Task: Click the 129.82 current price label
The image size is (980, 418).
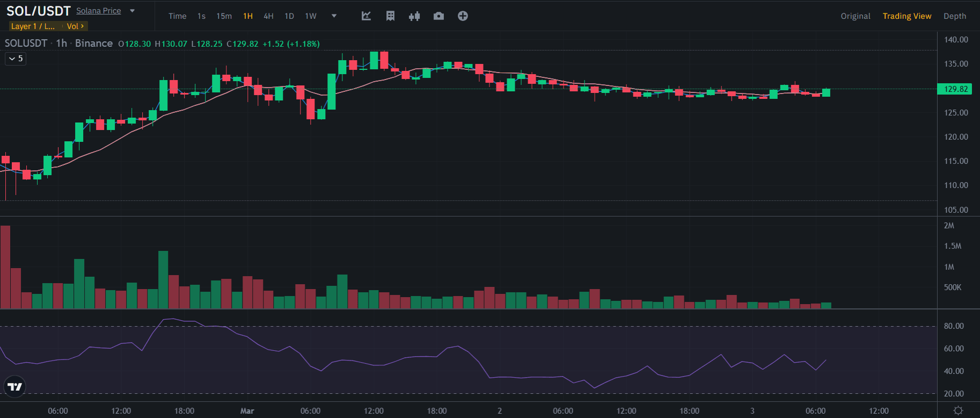Action: [x=955, y=89]
